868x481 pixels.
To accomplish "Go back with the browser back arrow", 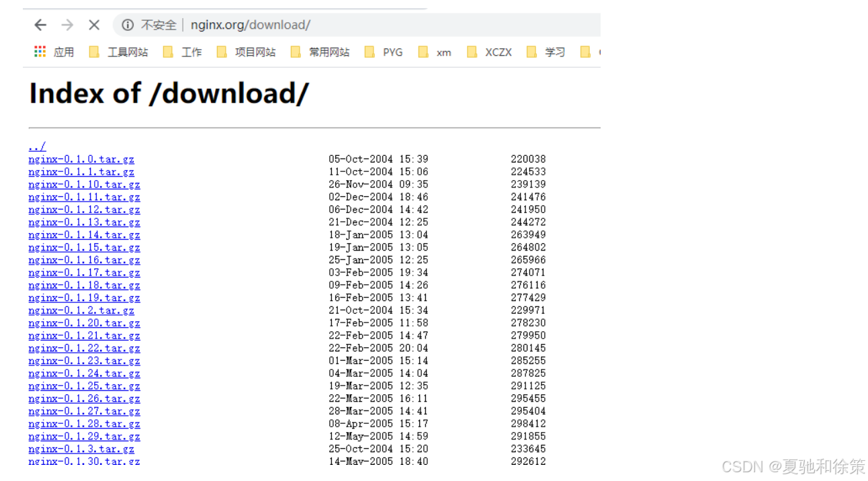I will (x=40, y=25).
